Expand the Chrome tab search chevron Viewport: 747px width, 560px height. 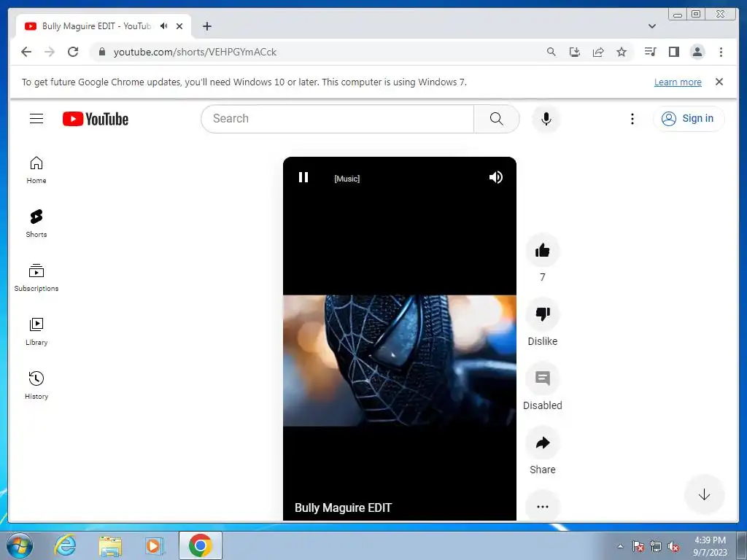click(651, 26)
